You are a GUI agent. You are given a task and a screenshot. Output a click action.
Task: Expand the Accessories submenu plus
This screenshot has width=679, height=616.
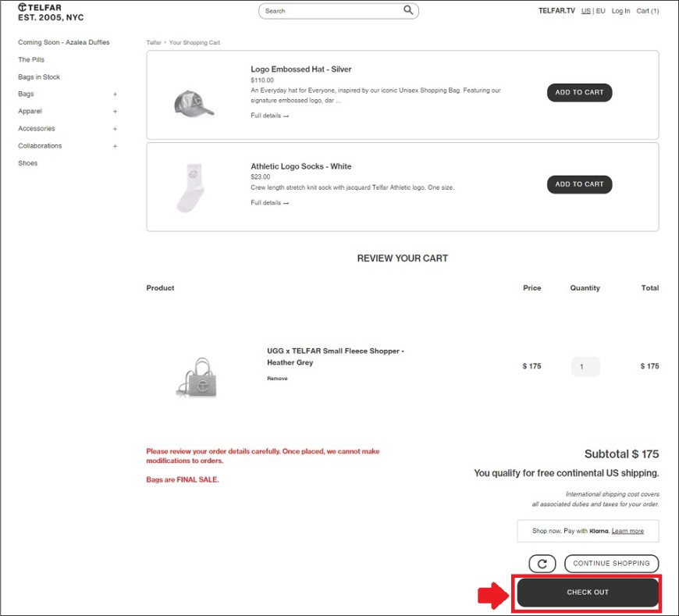point(116,129)
